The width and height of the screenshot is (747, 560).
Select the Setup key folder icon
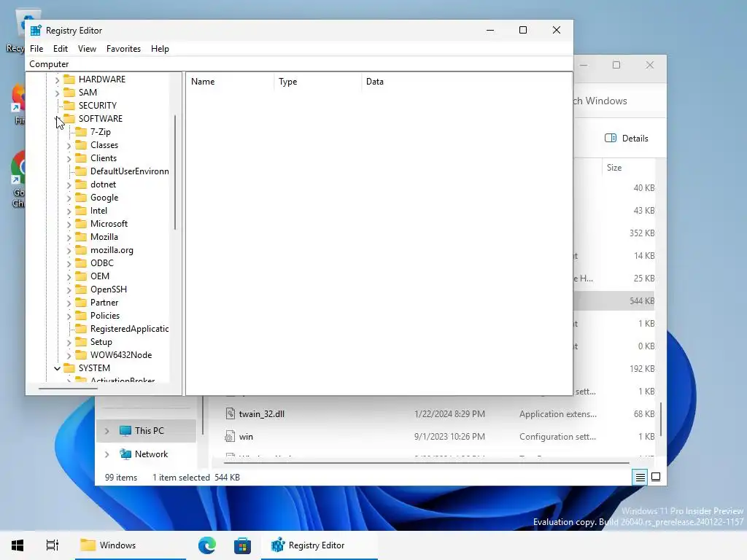click(x=82, y=342)
